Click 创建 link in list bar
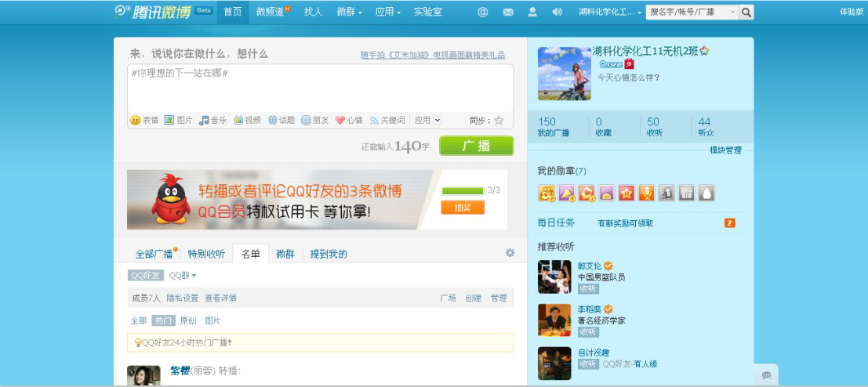The width and height of the screenshot is (868, 387). pos(474,298)
